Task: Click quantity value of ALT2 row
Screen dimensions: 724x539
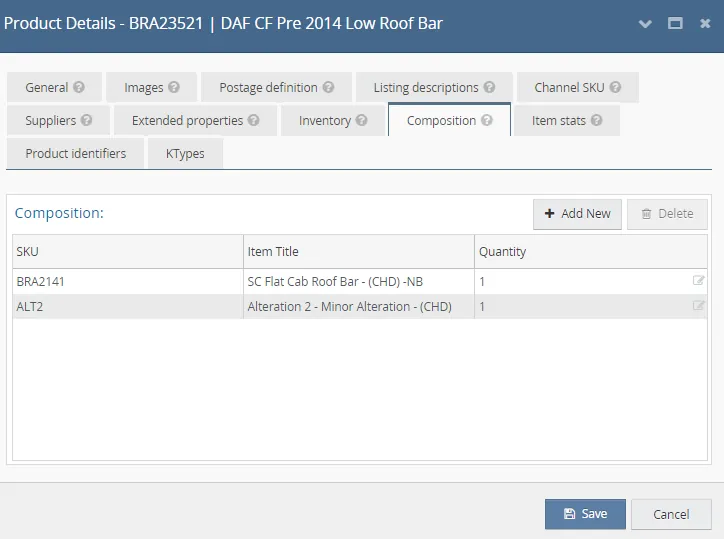Action: [482, 306]
